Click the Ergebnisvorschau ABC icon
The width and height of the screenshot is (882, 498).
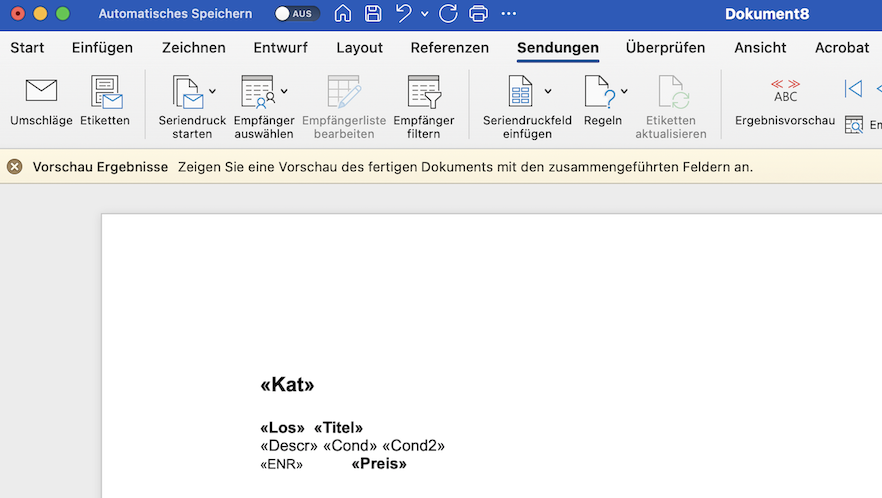(x=785, y=91)
